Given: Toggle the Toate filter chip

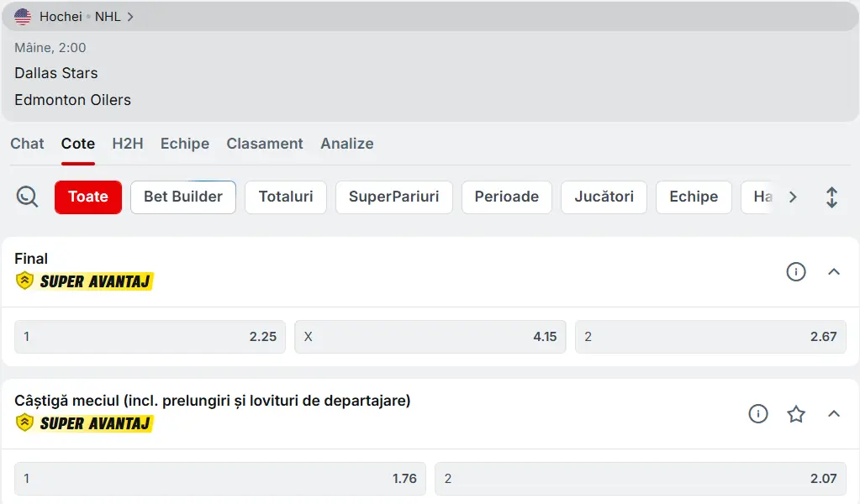Looking at the screenshot, I should pyautogui.click(x=88, y=197).
